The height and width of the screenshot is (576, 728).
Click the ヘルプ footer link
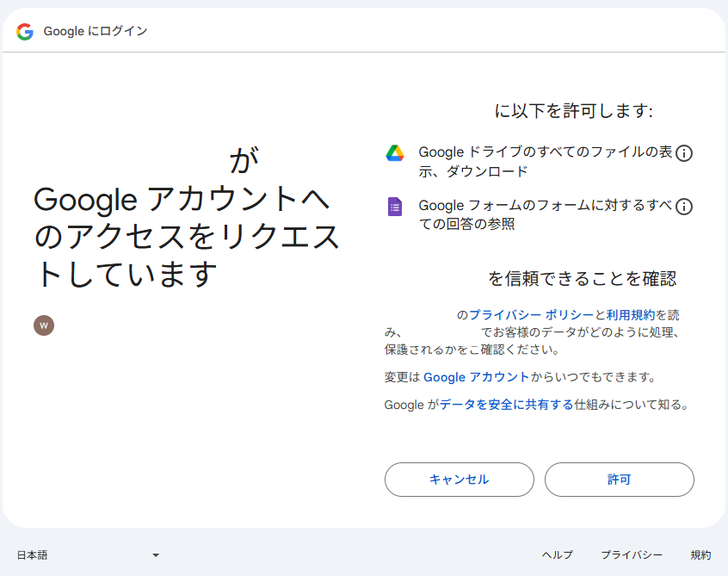557,555
